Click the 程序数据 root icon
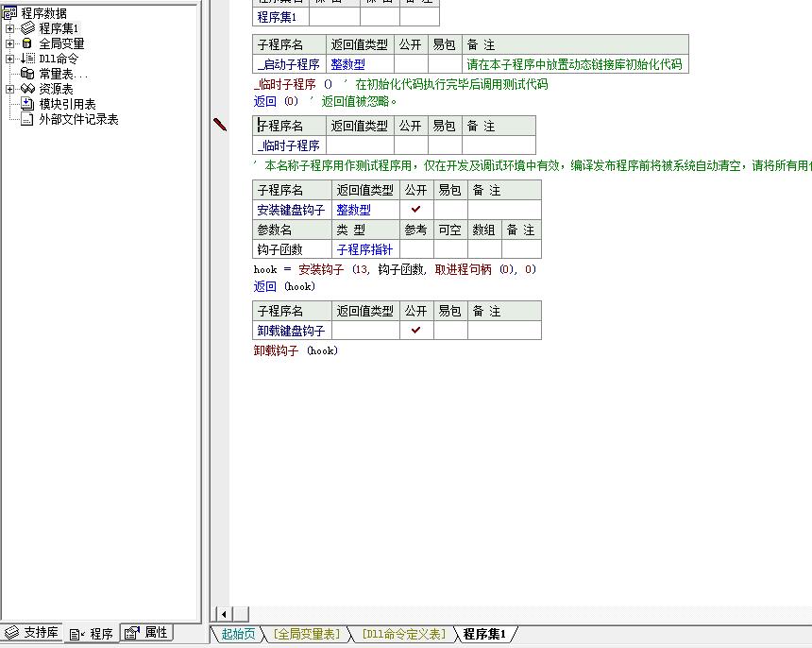 [10, 13]
